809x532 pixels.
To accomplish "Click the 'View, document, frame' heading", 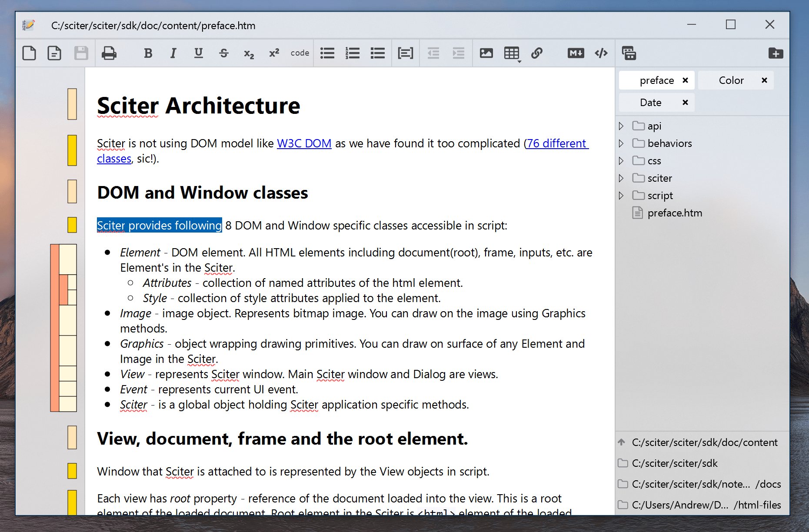I will [x=283, y=439].
